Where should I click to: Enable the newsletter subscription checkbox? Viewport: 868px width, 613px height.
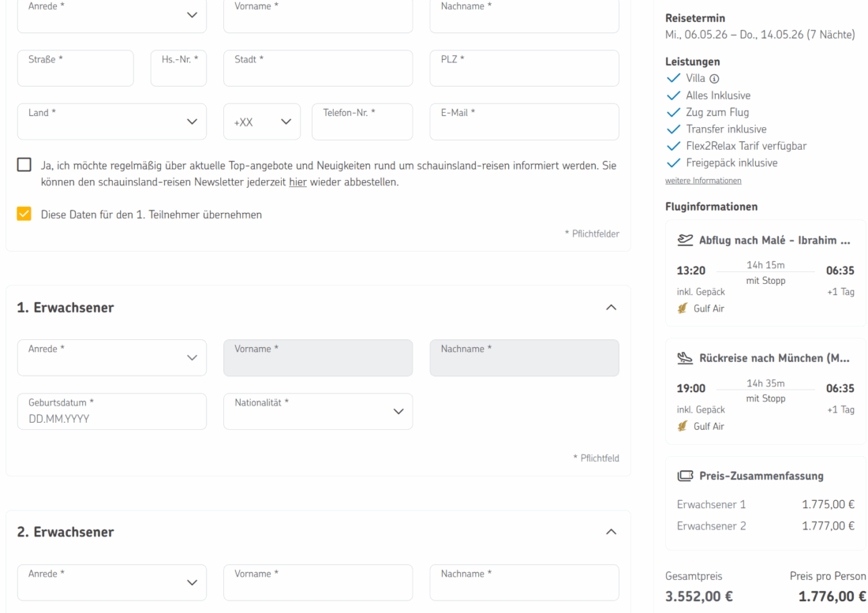click(24, 166)
